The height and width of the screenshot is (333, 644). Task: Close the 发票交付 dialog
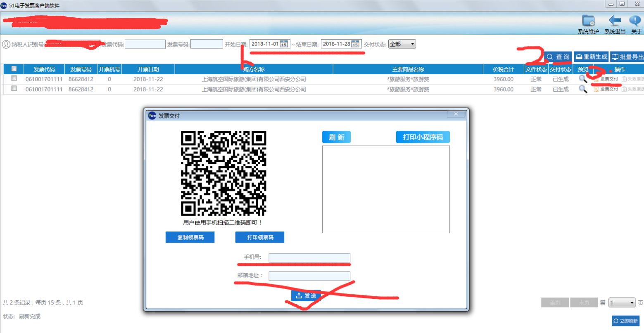[x=456, y=114]
